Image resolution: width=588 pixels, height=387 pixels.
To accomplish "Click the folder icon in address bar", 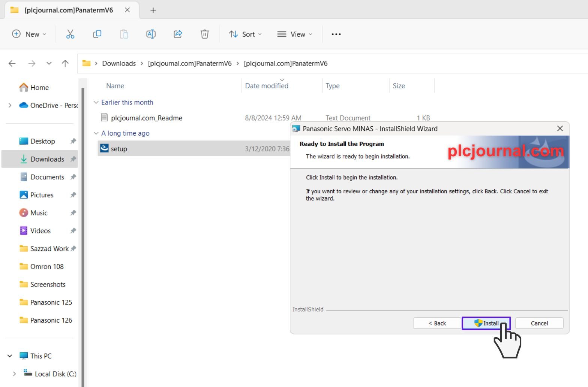I will 86,63.
